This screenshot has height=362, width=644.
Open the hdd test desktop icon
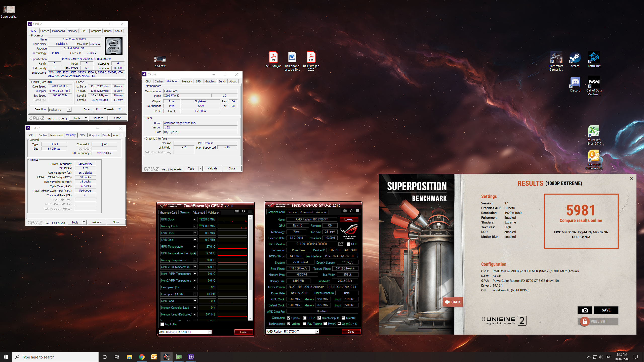coord(160,61)
